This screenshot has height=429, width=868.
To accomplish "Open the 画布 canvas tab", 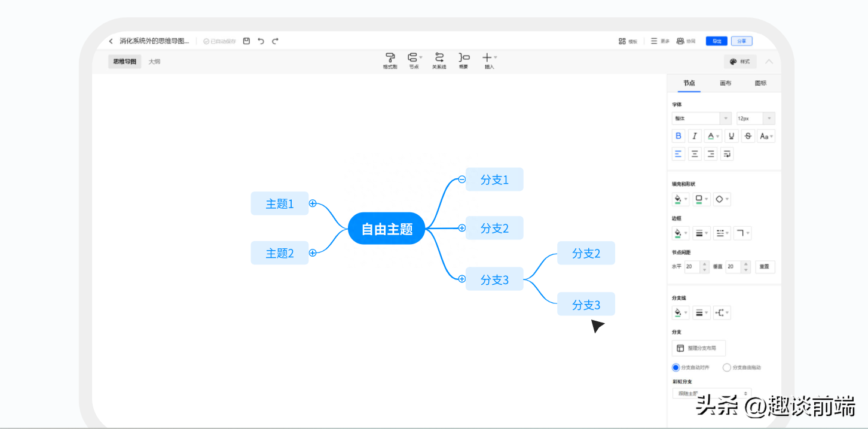I will pyautogui.click(x=725, y=83).
